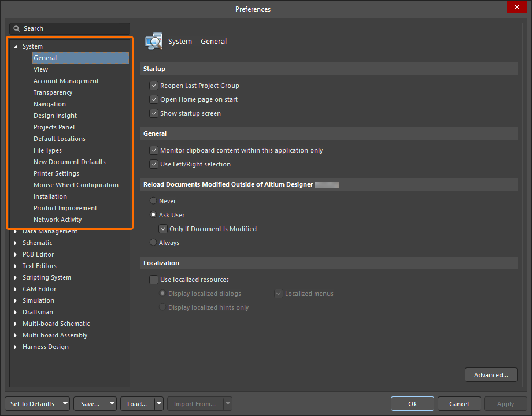Viewport: 532px width, 416px height.
Task: Enable Use localized resources
Action: tap(154, 280)
